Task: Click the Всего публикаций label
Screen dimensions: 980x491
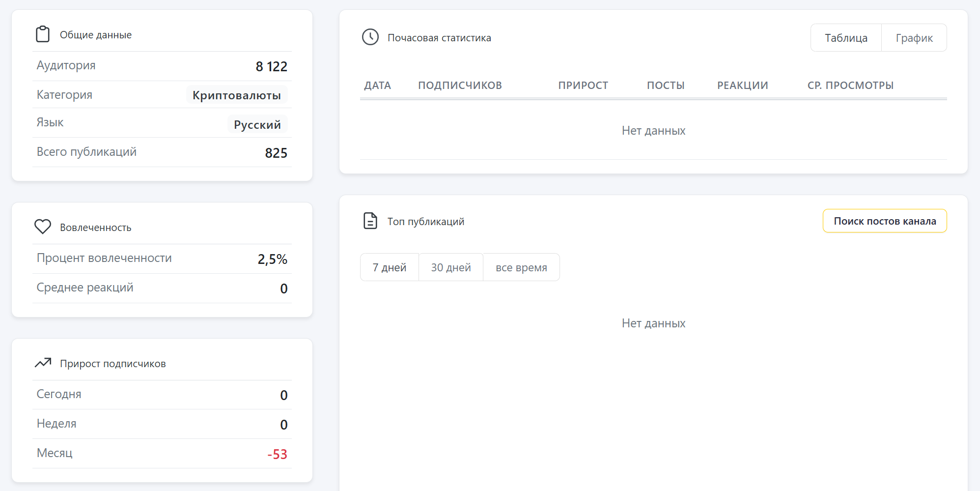Action: pos(86,152)
